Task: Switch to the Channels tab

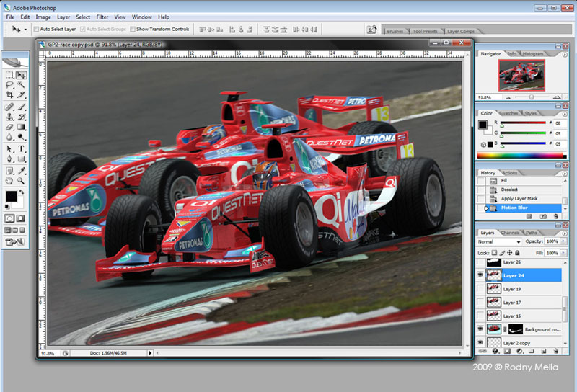Action: tap(511, 232)
